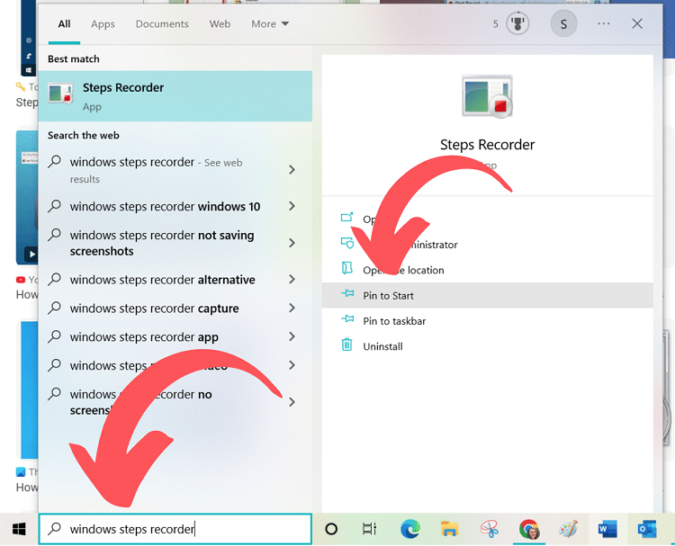Expand arrow beside 'recorder app' suggestion
The height and width of the screenshot is (546, 675).
click(292, 337)
